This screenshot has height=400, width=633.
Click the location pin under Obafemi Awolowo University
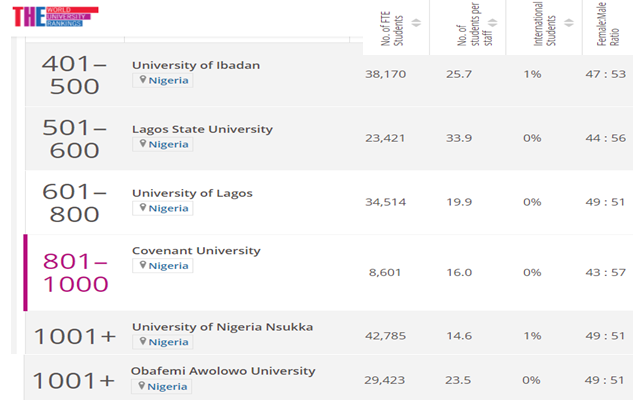pyautogui.click(x=143, y=387)
